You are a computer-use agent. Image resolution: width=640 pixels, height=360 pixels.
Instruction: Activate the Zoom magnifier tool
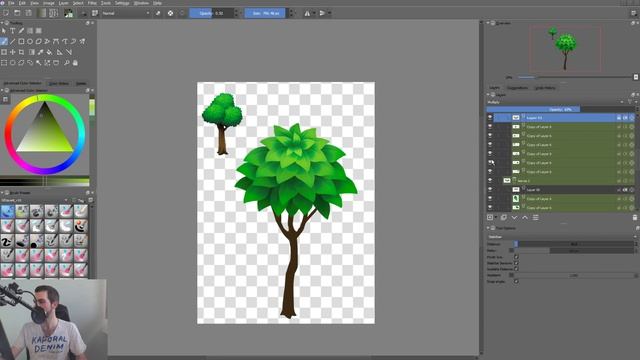pos(67,63)
